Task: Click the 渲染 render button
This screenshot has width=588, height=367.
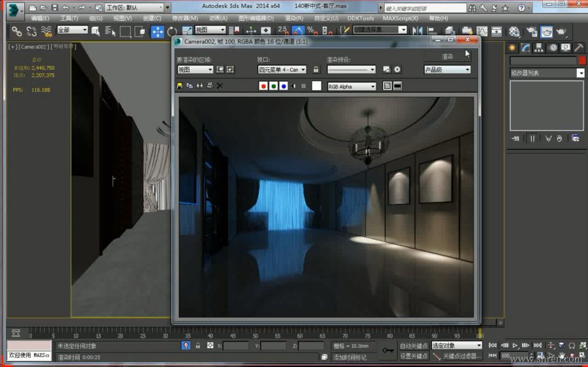Action: click(x=447, y=57)
